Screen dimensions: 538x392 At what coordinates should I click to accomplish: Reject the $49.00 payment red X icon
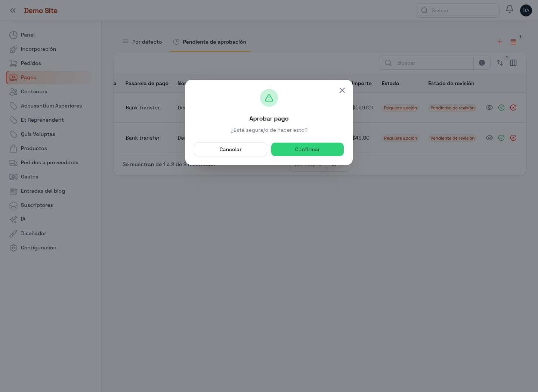point(513,138)
